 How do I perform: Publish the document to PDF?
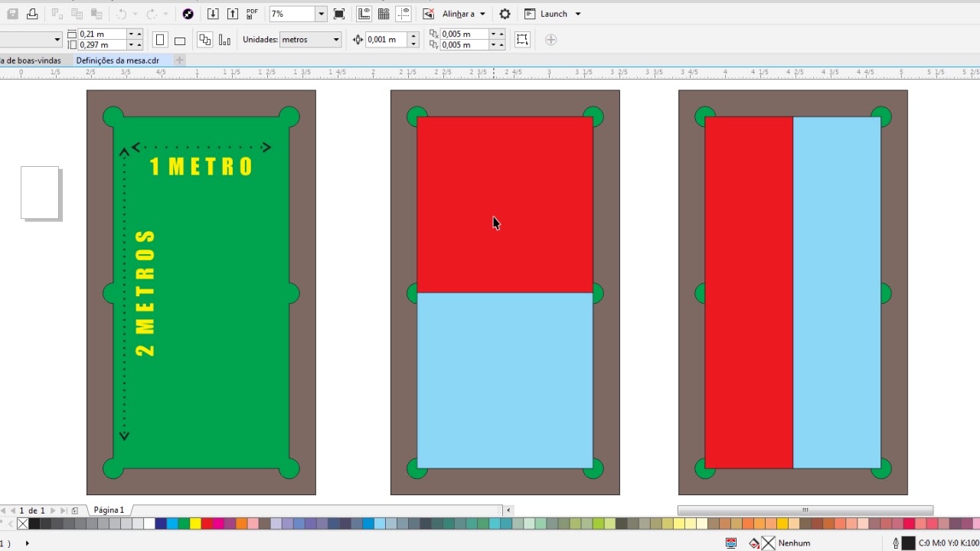(252, 14)
